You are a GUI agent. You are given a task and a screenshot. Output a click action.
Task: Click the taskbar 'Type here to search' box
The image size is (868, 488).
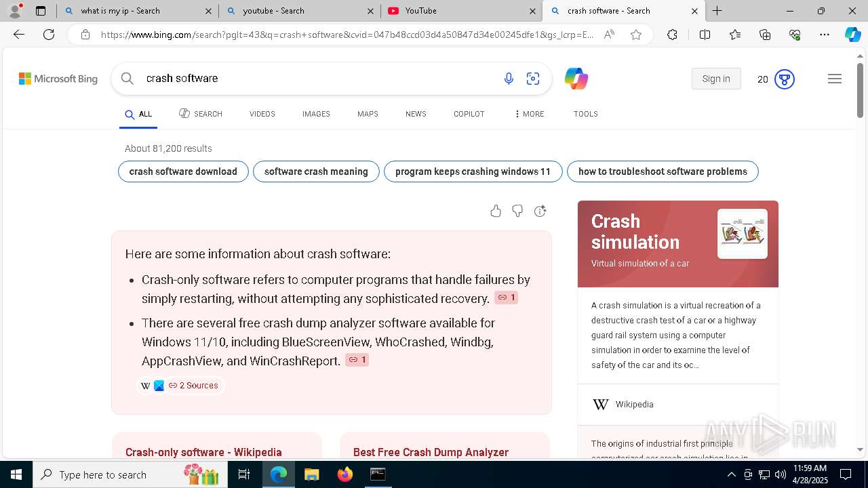[130, 474]
